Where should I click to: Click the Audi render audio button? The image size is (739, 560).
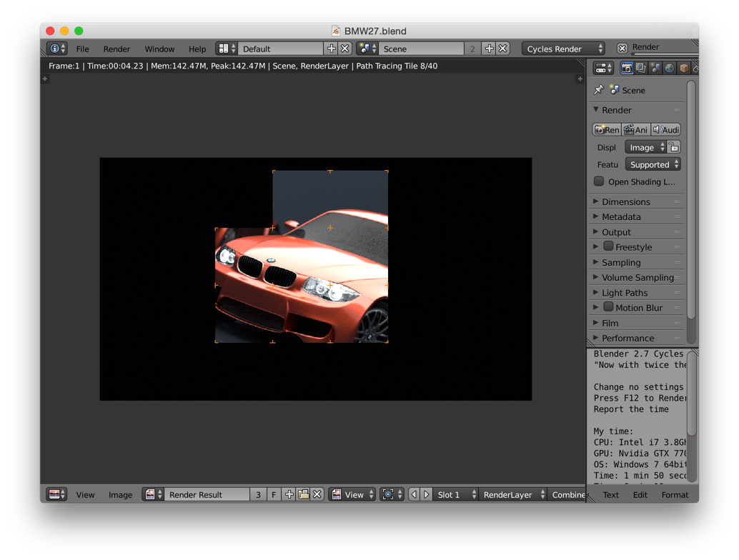[666, 129]
